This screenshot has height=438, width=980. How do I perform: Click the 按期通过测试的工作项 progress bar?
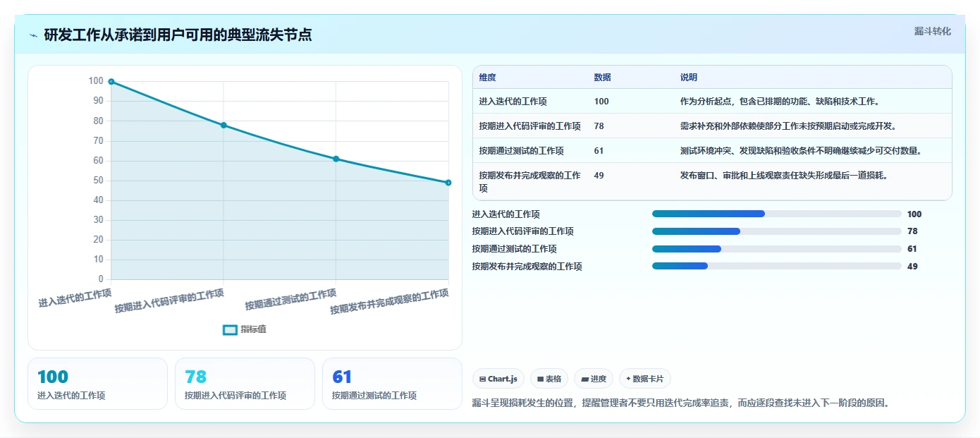pyautogui.click(x=776, y=248)
